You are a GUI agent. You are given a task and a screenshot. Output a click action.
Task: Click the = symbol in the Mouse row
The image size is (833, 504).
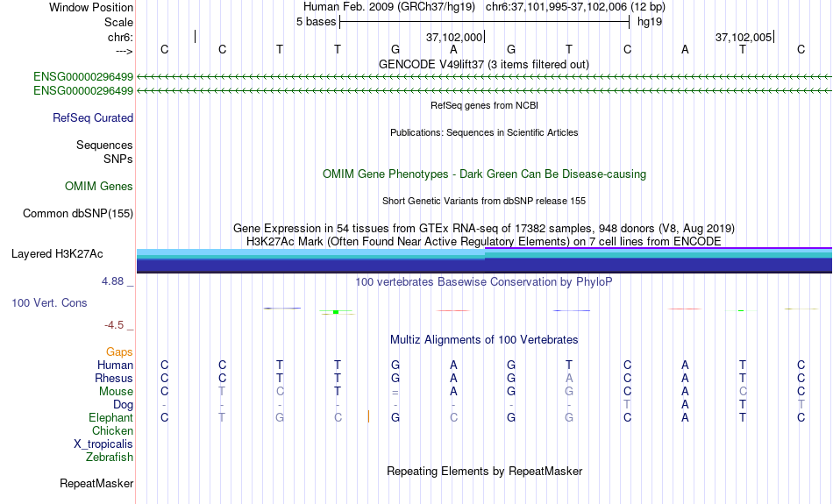[x=395, y=393]
